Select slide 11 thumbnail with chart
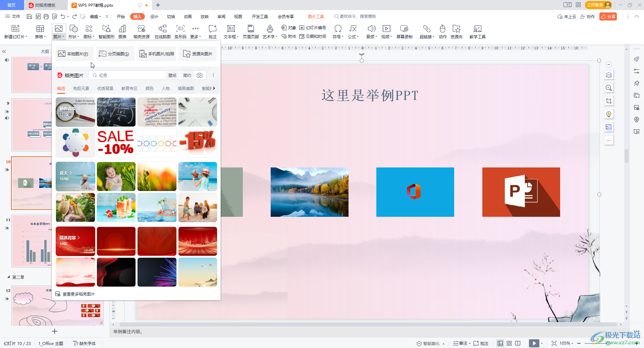Viewport: 644px width, 348px height. [x=32, y=241]
